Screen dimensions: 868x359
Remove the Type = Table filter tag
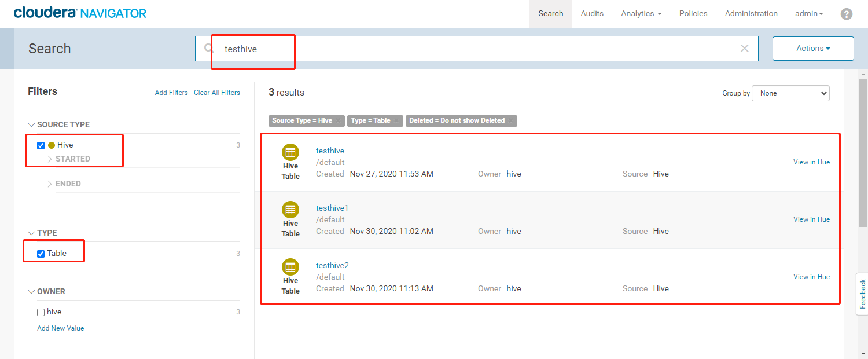coord(396,121)
